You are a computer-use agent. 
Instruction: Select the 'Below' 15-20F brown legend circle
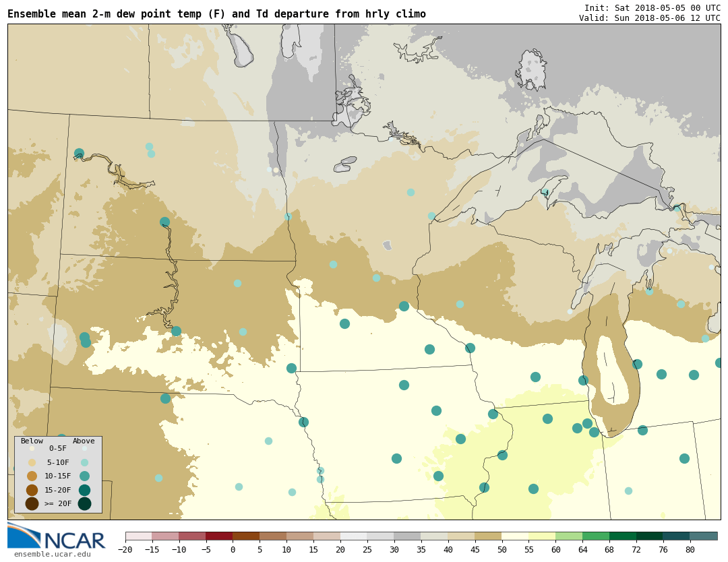coord(32,490)
